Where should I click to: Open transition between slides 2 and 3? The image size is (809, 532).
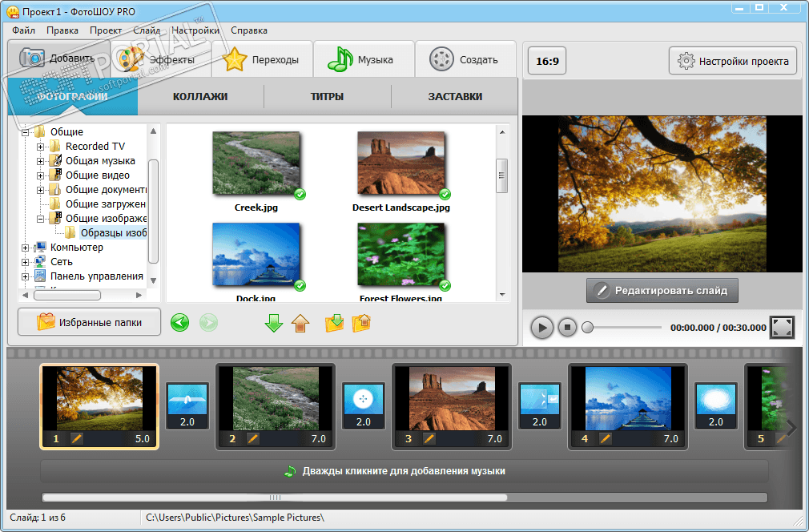click(364, 406)
